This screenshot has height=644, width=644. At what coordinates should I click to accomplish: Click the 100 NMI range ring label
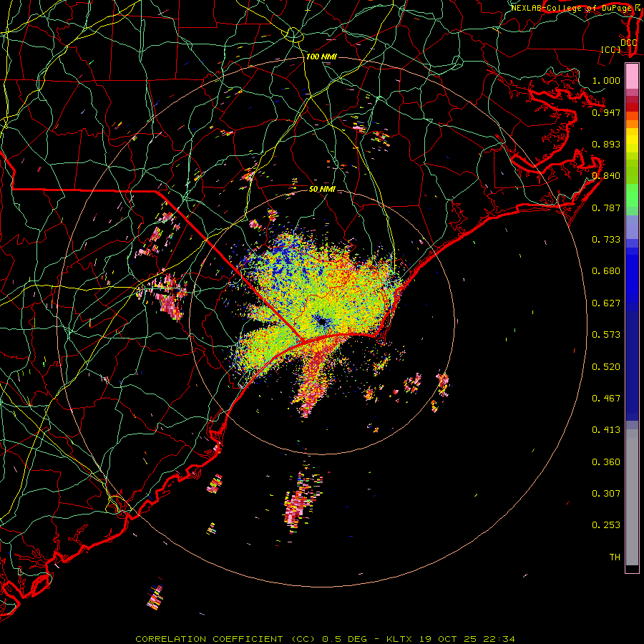pos(321,57)
